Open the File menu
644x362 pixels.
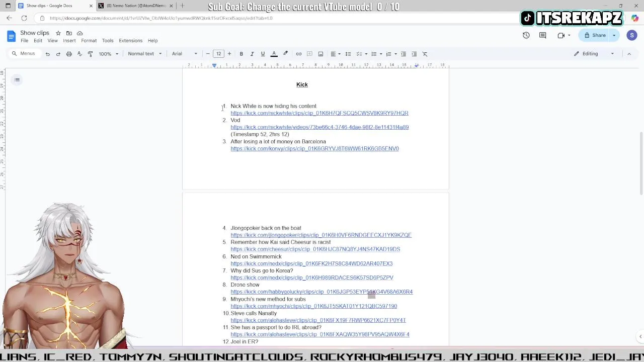24,41
